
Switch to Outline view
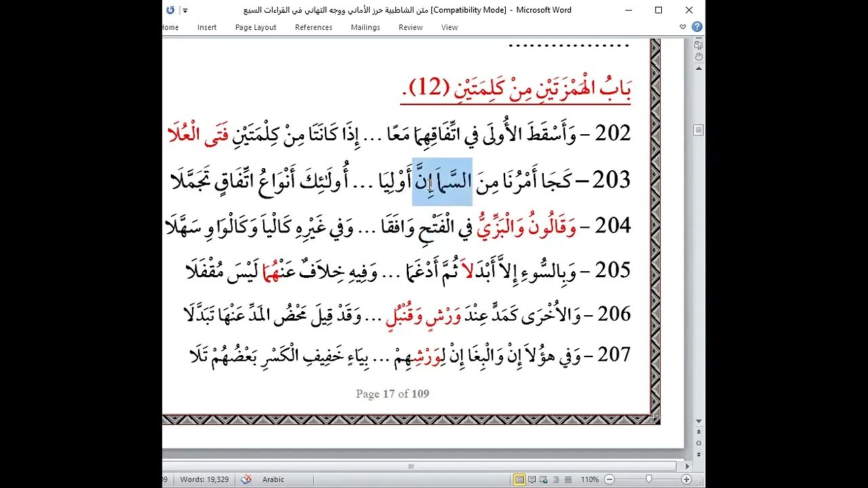(555, 479)
